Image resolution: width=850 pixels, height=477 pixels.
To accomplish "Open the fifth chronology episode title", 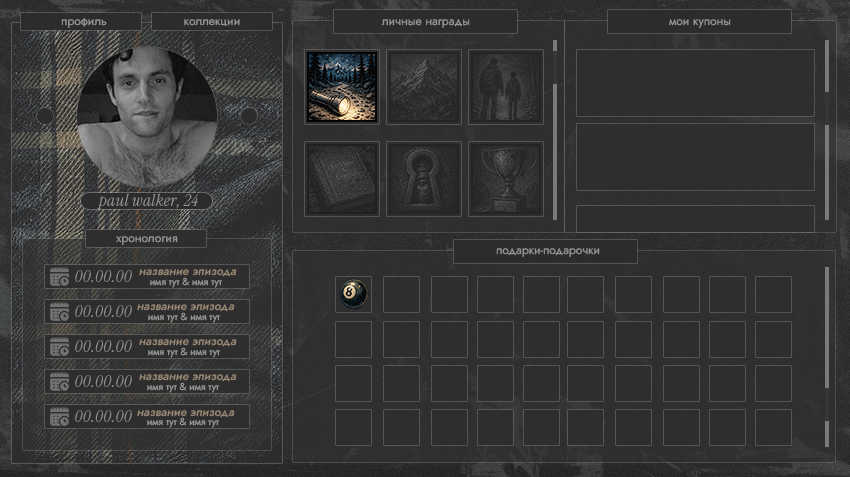I will tap(186, 412).
